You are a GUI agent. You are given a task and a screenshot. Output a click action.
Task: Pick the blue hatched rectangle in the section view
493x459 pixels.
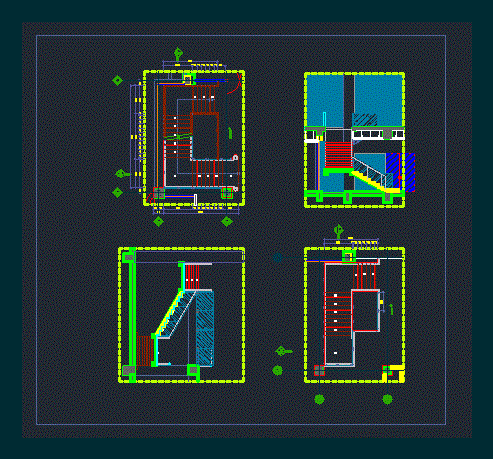(x=400, y=172)
